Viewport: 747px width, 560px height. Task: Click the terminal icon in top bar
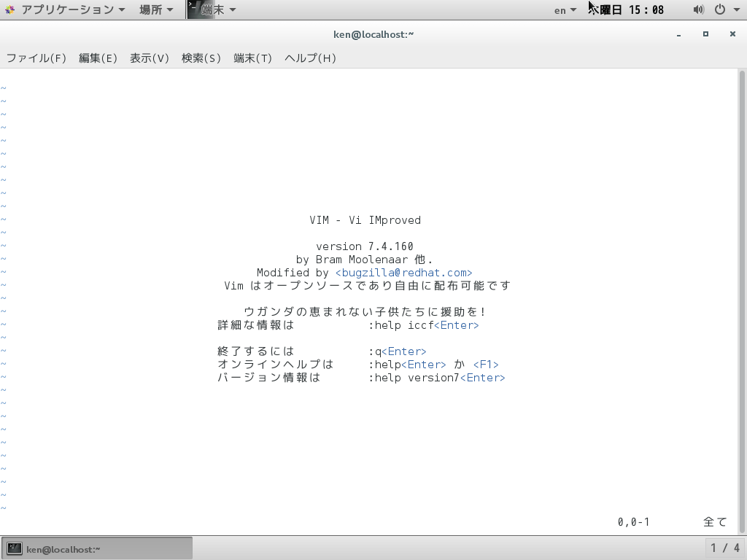point(194,9)
